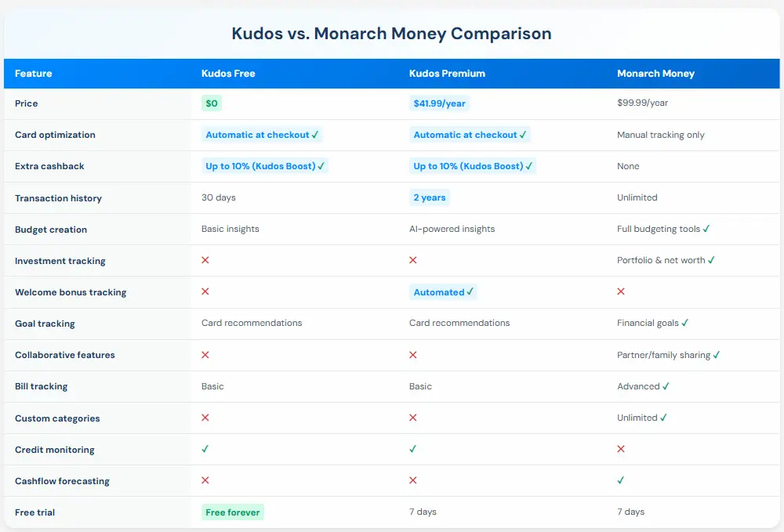The width and height of the screenshot is (784, 532).
Task: Click 'Card recommendations' under Kudos Free
Action: (252, 323)
